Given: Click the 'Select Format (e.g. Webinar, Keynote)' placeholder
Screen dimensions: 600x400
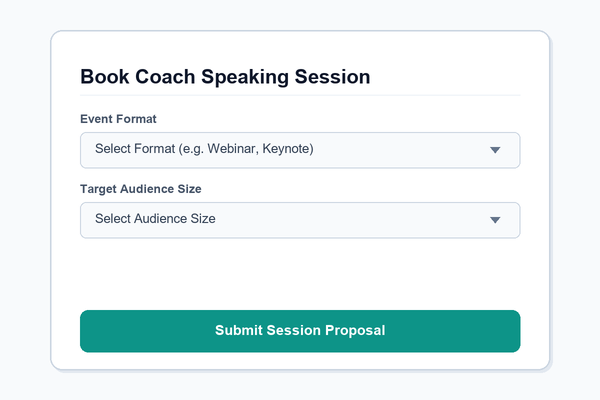Looking at the screenshot, I should [204, 149].
